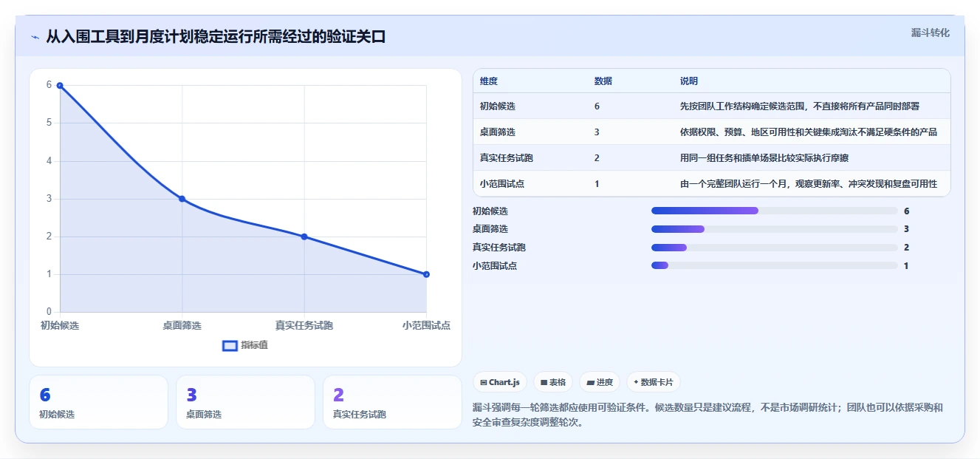
Task: Select the 表格 tag chip
Action: [x=553, y=382]
